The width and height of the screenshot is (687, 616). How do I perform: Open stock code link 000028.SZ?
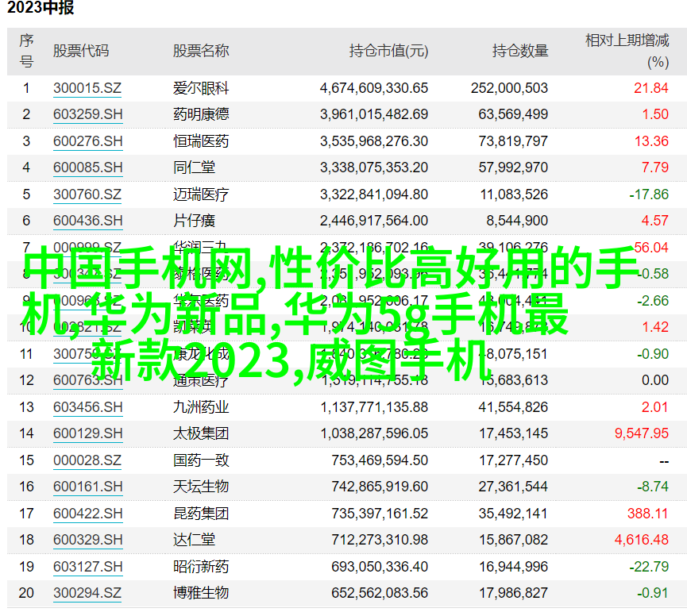click(87, 460)
